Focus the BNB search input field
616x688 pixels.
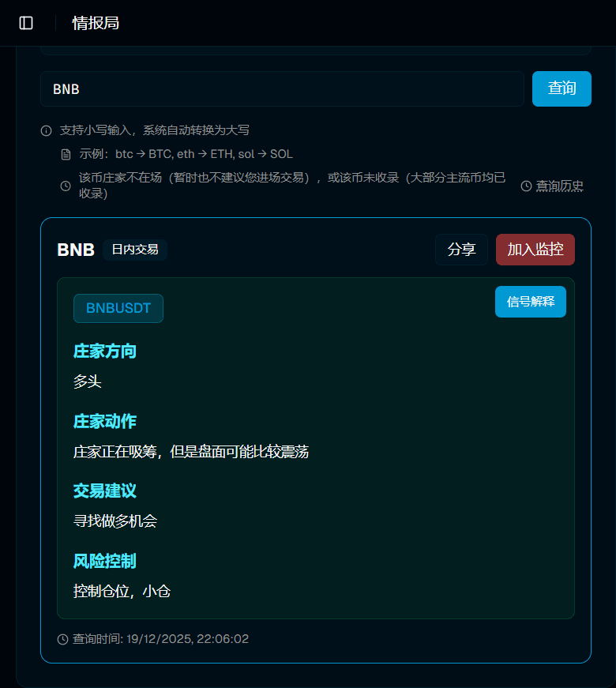(282, 88)
